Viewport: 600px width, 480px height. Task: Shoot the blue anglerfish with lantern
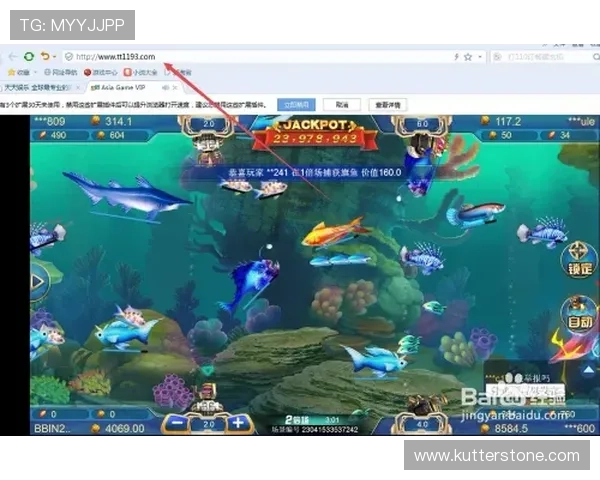[251, 279]
